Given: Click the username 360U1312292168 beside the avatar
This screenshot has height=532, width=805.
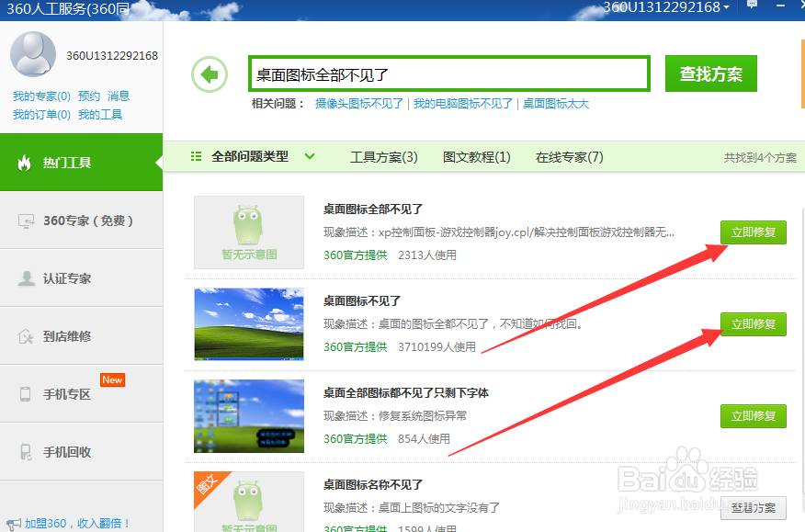Looking at the screenshot, I should click(112, 55).
